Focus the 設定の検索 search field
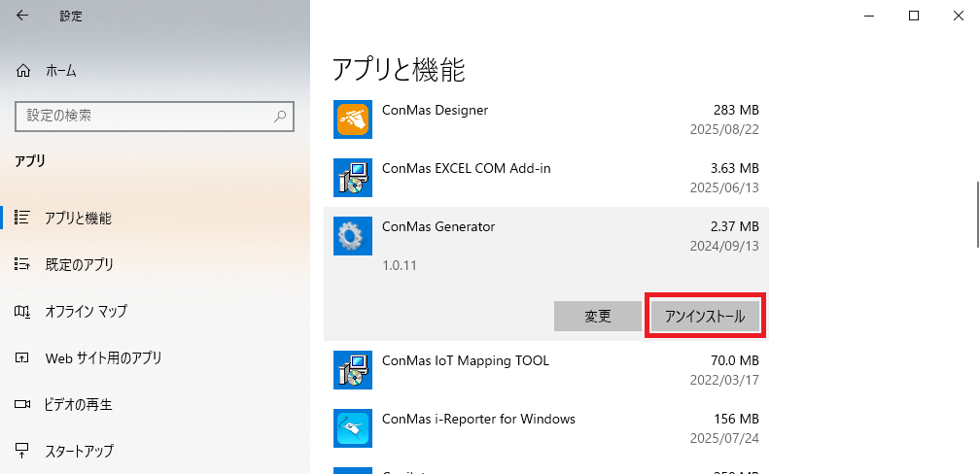 [x=146, y=116]
